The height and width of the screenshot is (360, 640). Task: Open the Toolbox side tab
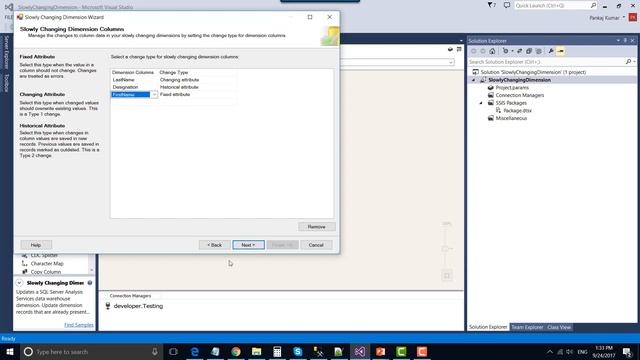click(6, 83)
